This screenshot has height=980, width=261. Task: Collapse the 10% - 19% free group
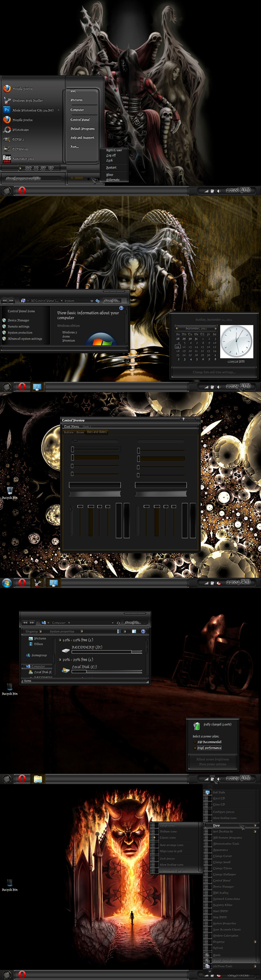pos(60,640)
